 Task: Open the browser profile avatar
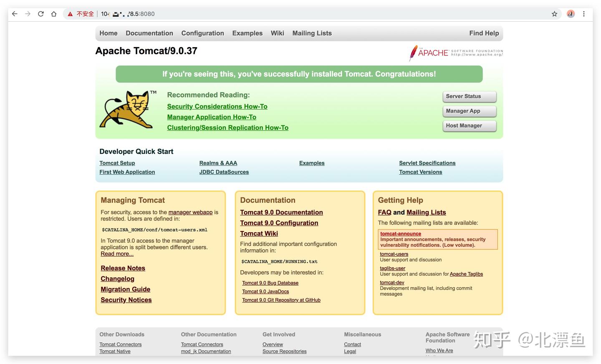coord(571,14)
